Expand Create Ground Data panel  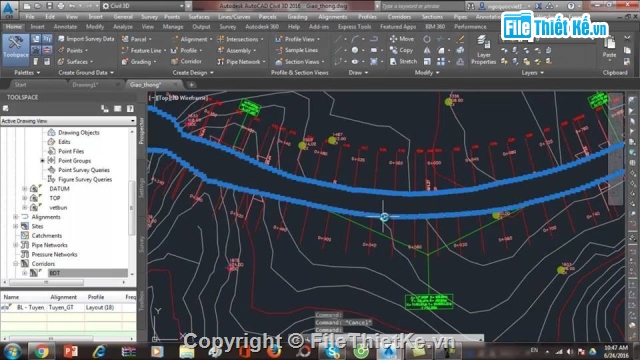[x=86, y=73]
